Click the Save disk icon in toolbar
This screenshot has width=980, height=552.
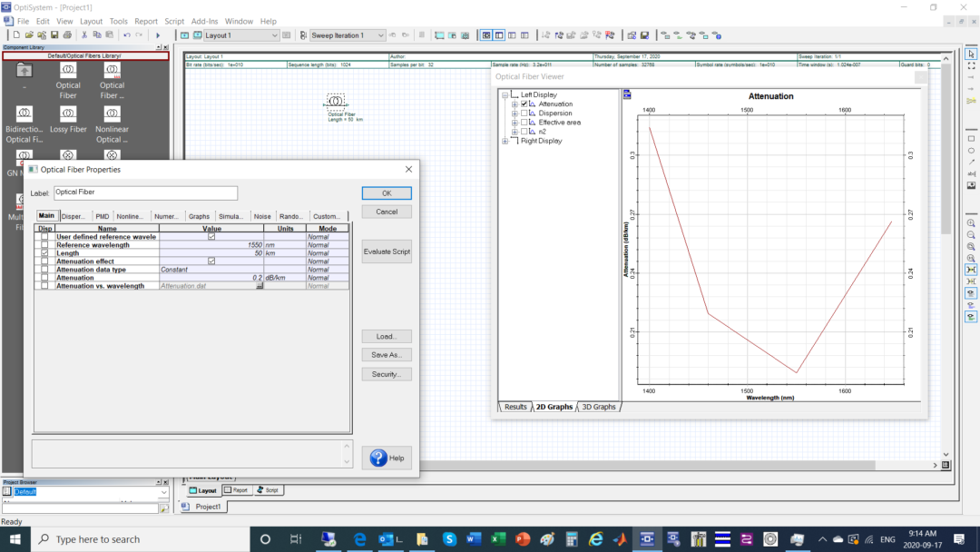pyautogui.click(x=54, y=35)
